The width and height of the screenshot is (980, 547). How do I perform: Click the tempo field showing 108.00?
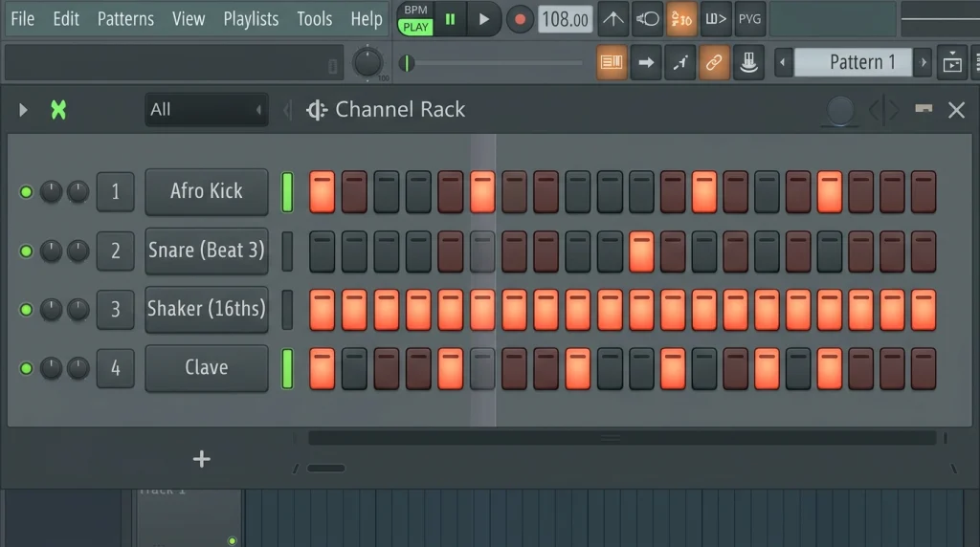tap(565, 19)
